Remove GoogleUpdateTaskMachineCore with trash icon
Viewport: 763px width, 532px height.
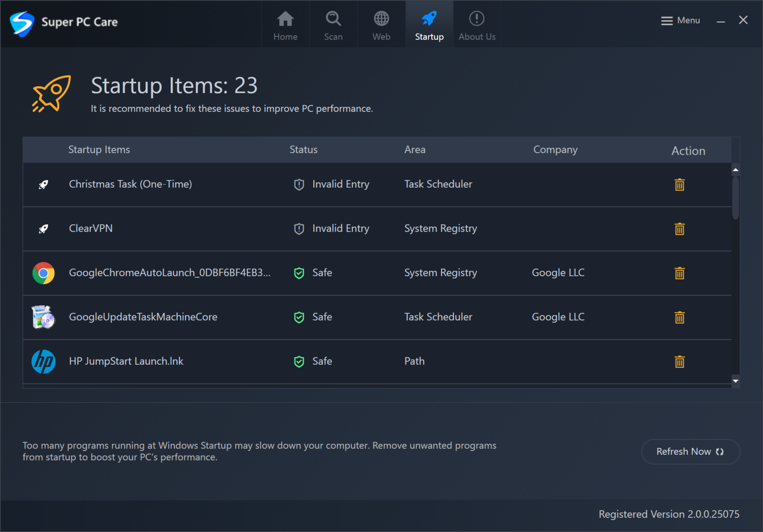click(x=679, y=317)
